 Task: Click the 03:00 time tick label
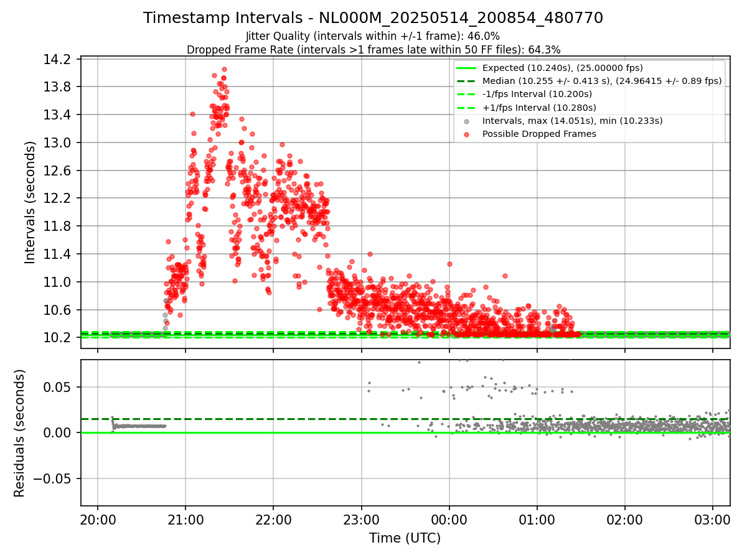point(713,520)
